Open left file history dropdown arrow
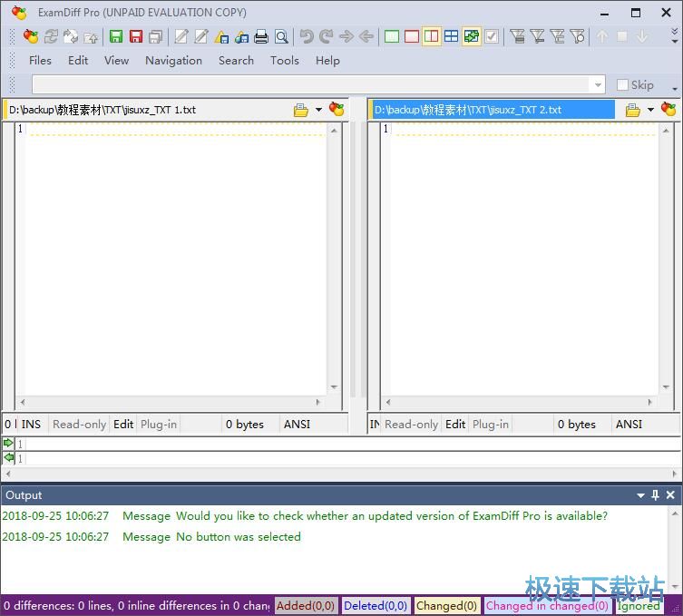Image resolution: width=683 pixels, height=616 pixels. (x=318, y=110)
